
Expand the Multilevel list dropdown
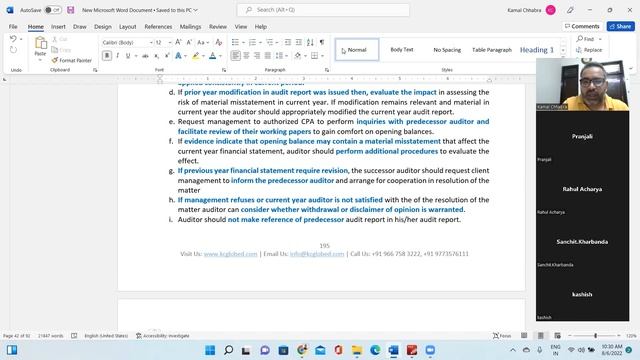click(x=277, y=42)
